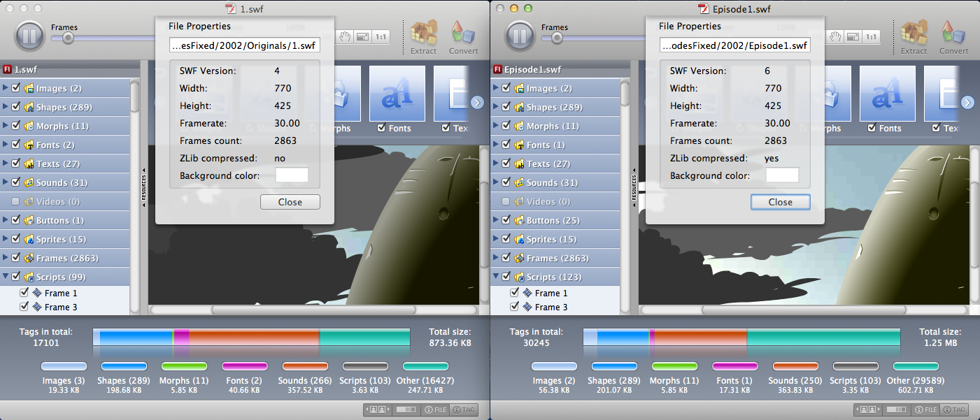The image size is (980, 420).
Task: Uncheck Frame 1 script in 1.swf window
Action: tap(24, 293)
